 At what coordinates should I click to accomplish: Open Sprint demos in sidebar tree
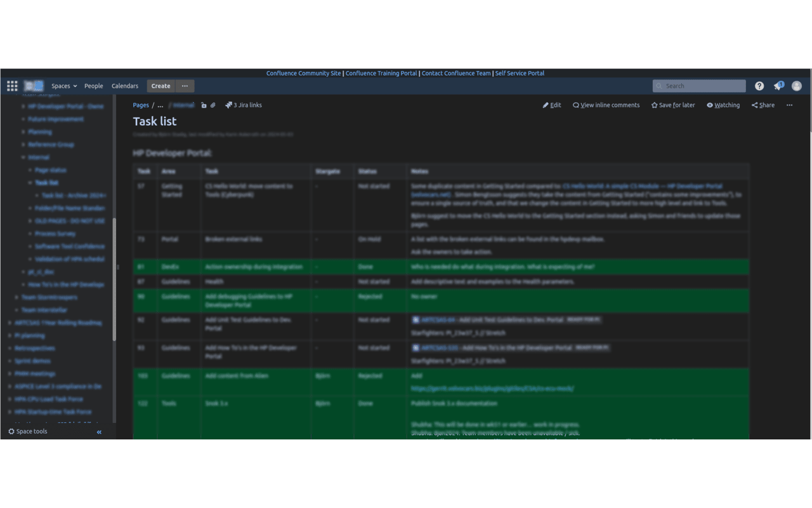tap(32, 361)
